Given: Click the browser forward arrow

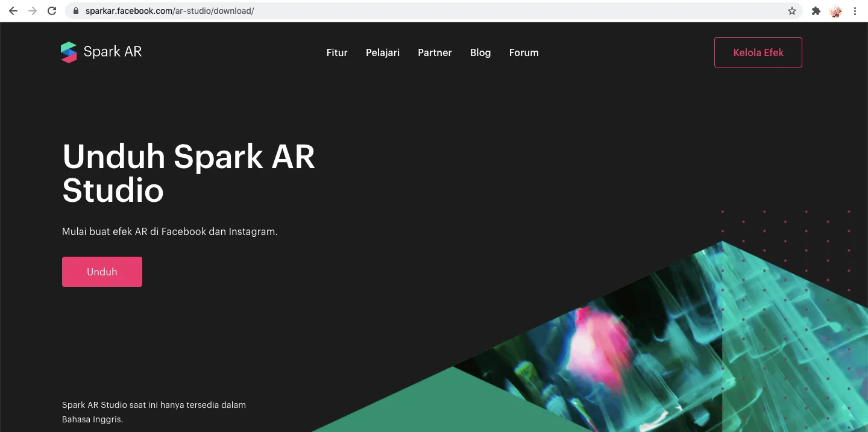Looking at the screenshot, I should coord(33,11).
